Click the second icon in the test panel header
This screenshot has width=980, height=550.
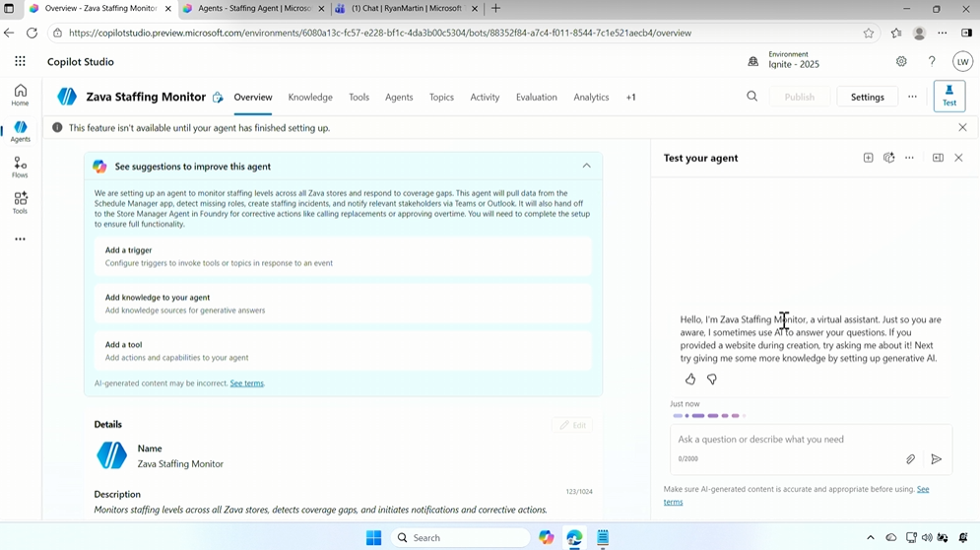[x=888, y=158]
